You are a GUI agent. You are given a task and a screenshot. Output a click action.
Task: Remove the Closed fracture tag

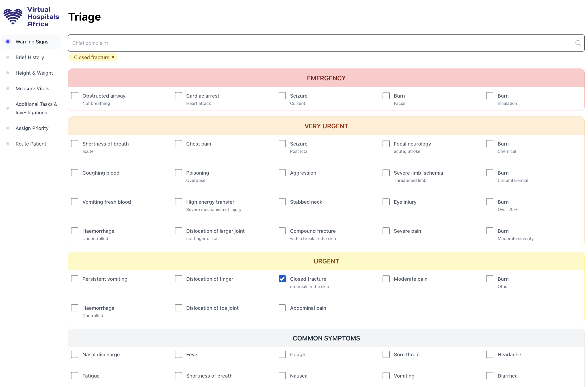[x=113, y=57]
